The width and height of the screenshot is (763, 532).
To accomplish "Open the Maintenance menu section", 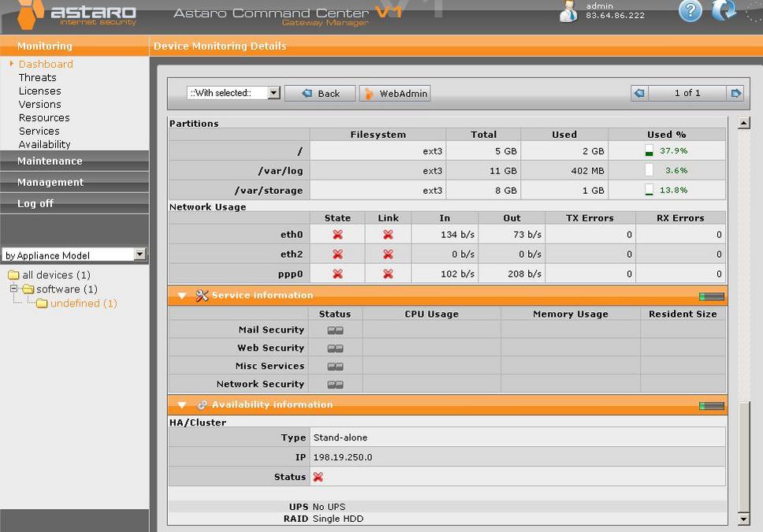I will [x=50, y=161].
